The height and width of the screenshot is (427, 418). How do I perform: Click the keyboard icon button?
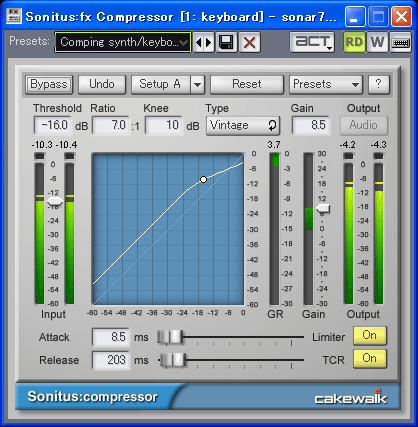400,42
